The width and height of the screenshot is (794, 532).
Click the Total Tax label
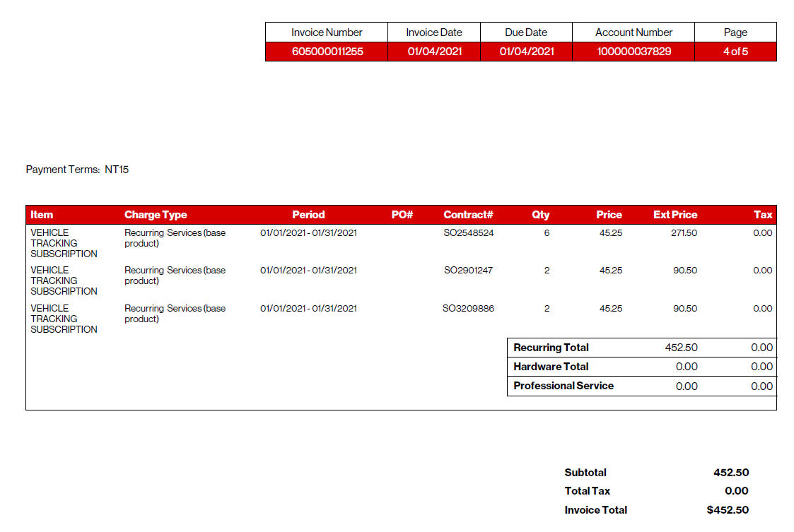pyautogui.click(x=588, y=491)
